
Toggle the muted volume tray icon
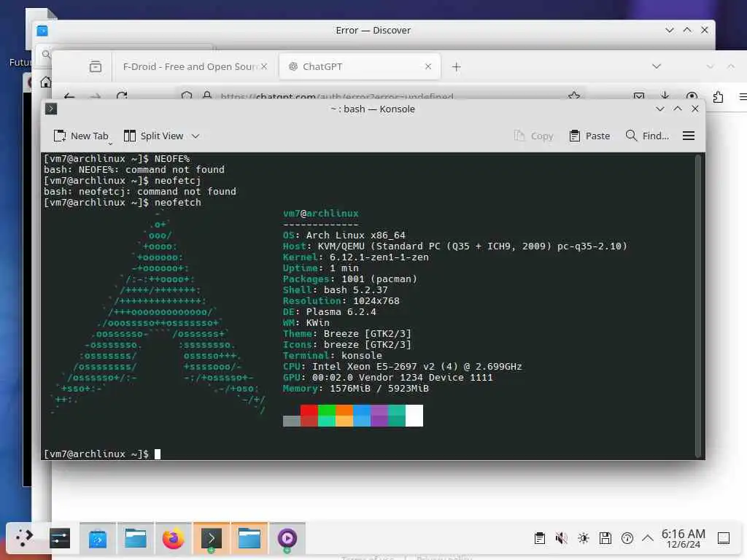coord(562,538)
